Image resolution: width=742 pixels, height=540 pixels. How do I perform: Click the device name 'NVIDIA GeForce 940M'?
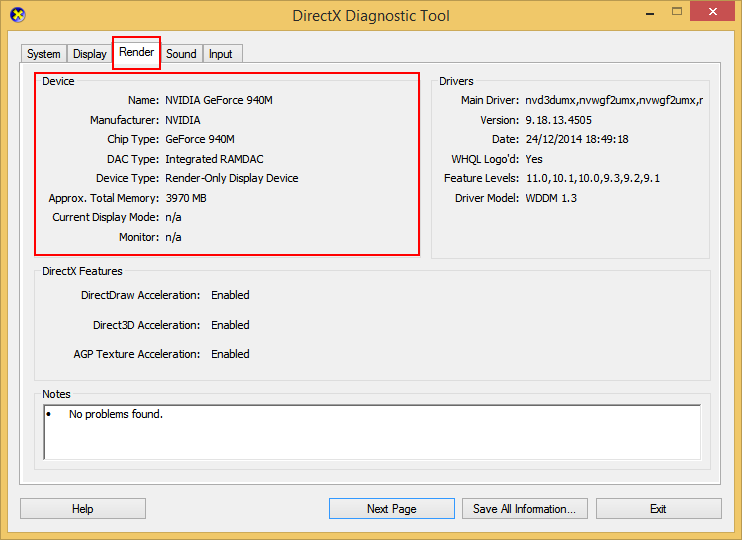(219, 100)
